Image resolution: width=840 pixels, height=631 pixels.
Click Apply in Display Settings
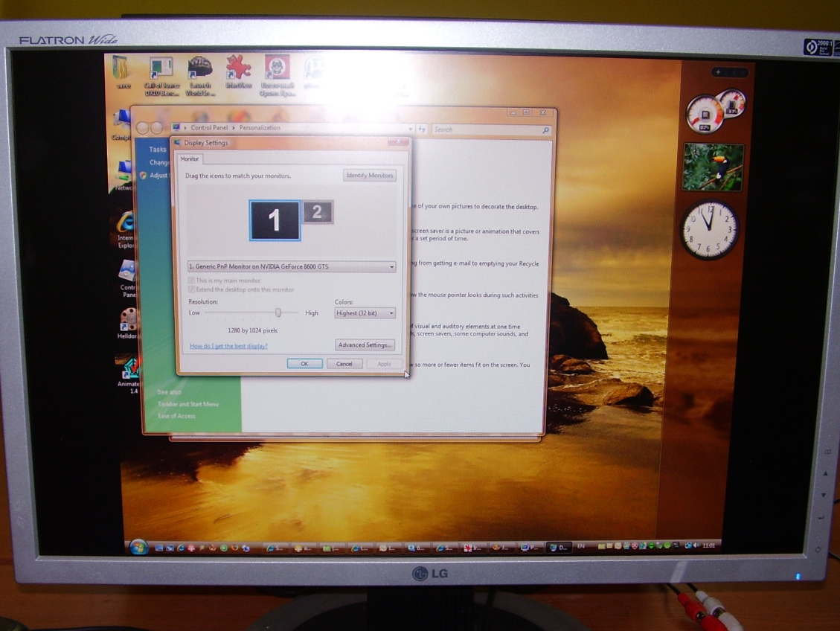click(x=384, y=364)
